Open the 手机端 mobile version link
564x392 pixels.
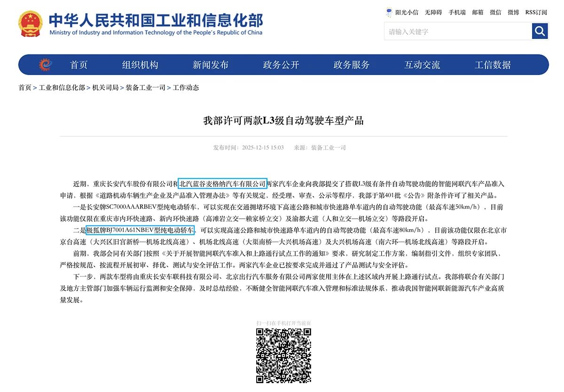[x=457, y=12]
